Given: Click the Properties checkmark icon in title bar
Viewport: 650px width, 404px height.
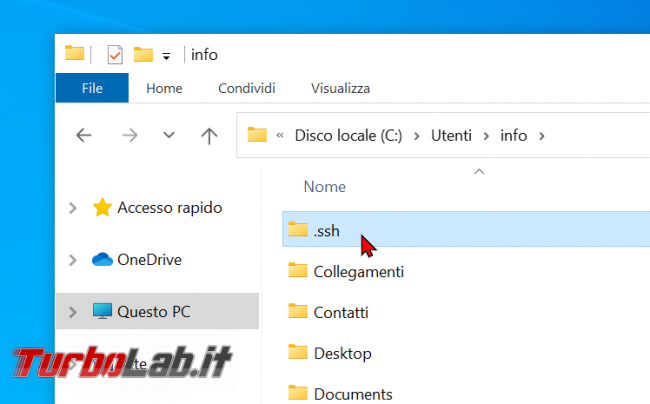Looking at the screenshot, I should [x=115, y=55].
